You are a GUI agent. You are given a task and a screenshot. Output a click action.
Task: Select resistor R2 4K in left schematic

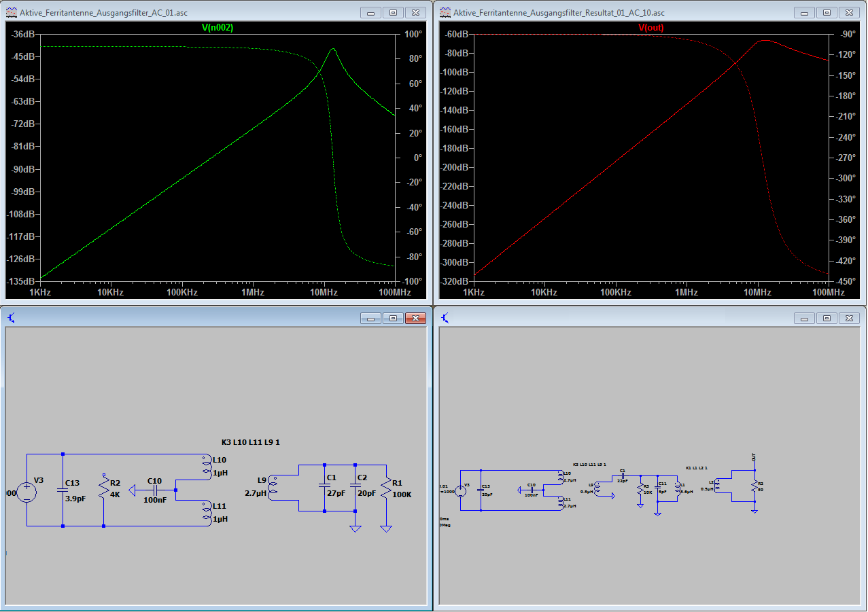click(x=103, y=489)
